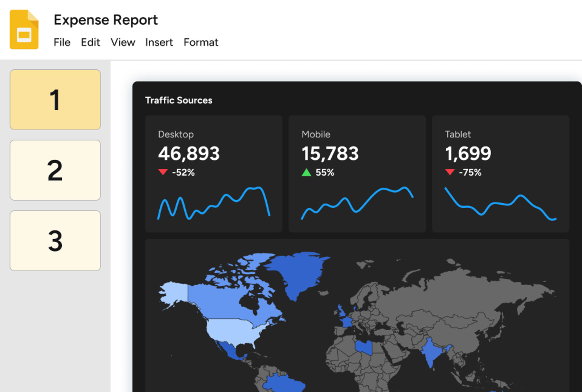Select slide 1 thumbnail
Screen dimensions: 582x392
[55, 100]
